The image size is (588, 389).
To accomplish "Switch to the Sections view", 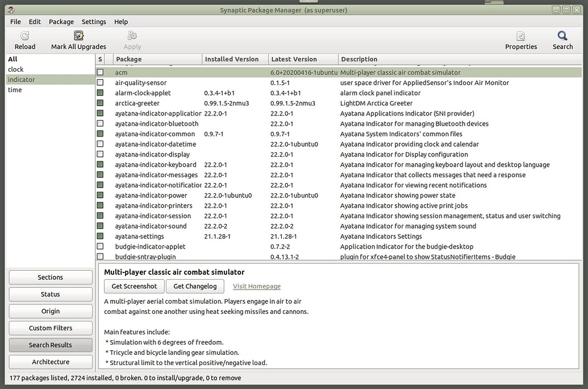I will [x=50, y=277].
